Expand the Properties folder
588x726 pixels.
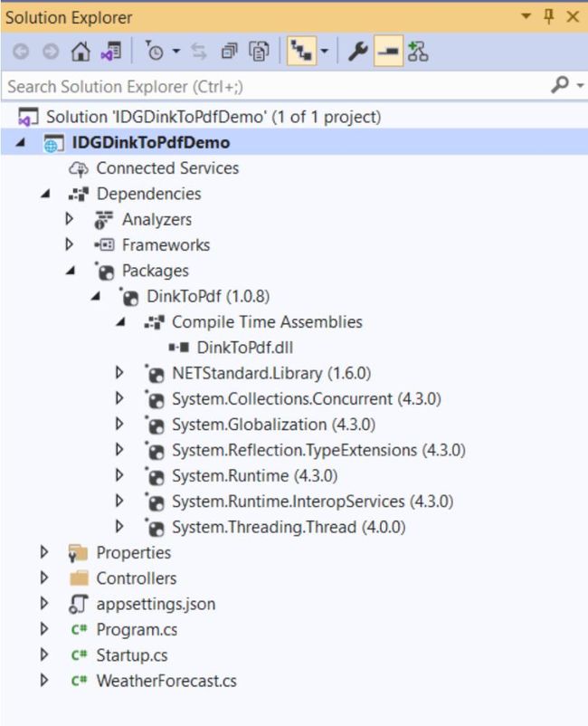(44, 552)
